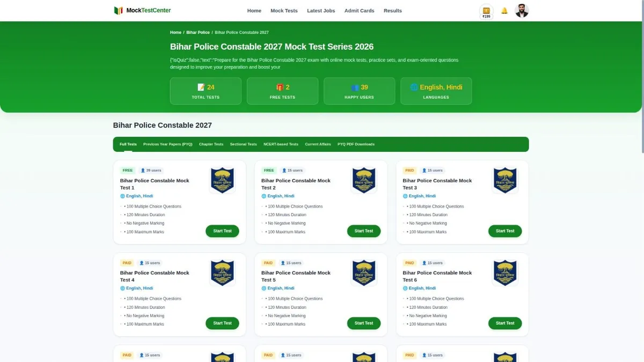Click the gift icon in Free Tests stat
Image resolution: width=644 pixels, height=362 pixels.
point(280,87)
